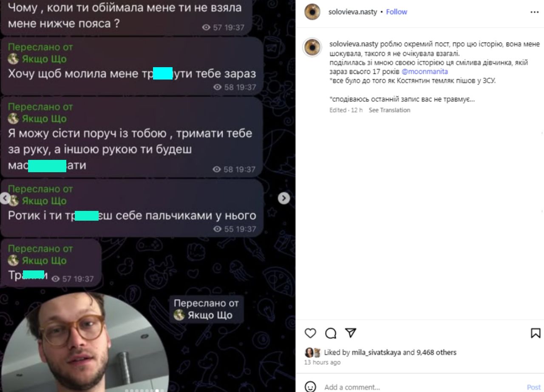The image size is (544, 392).
Task: Open solovieva.nasty username in header
Action: [353, 12]
